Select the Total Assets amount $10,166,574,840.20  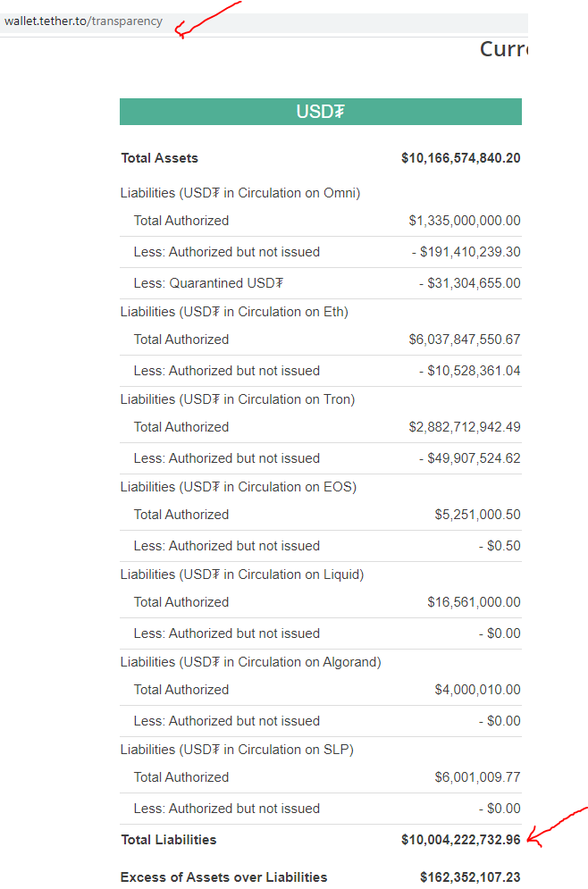460,158
